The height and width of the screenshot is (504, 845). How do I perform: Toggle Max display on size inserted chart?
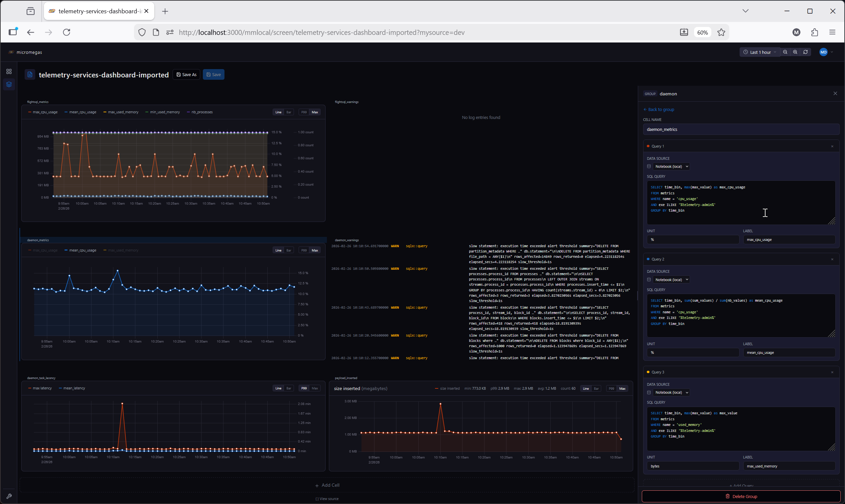point(623,388)
